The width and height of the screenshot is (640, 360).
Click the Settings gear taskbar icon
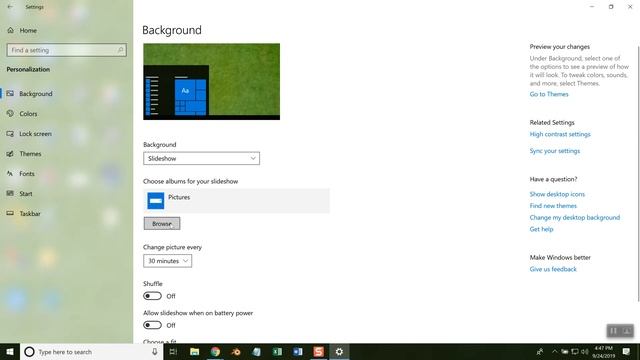coord(339,352)
